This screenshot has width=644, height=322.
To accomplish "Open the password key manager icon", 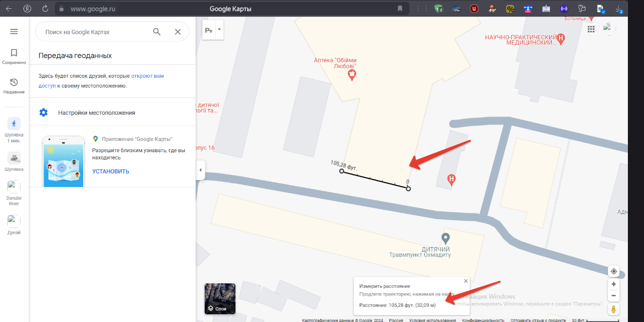I will [581, 9].
